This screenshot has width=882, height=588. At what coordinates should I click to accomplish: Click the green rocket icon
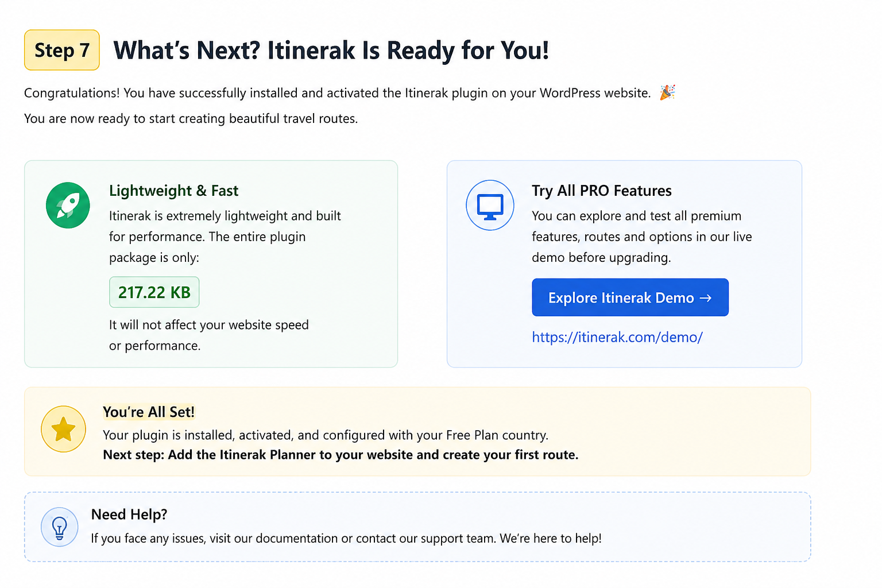68,205
